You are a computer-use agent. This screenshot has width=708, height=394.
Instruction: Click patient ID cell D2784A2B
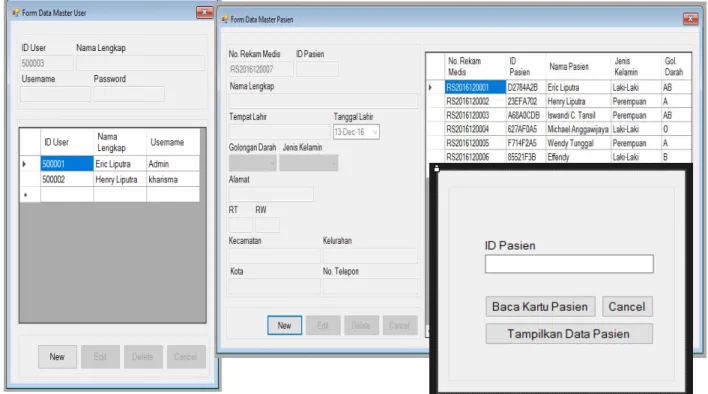(x=526, y=87)
